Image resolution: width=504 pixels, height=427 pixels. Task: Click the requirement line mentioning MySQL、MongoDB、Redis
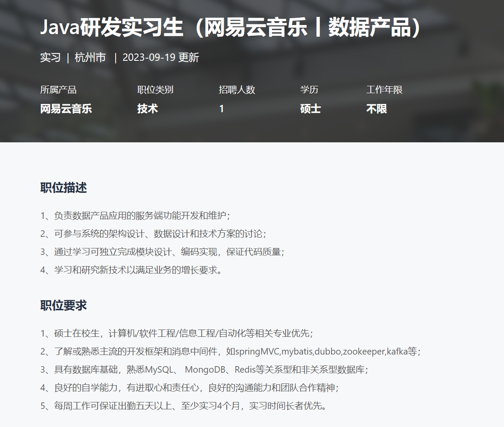(204, 370)
